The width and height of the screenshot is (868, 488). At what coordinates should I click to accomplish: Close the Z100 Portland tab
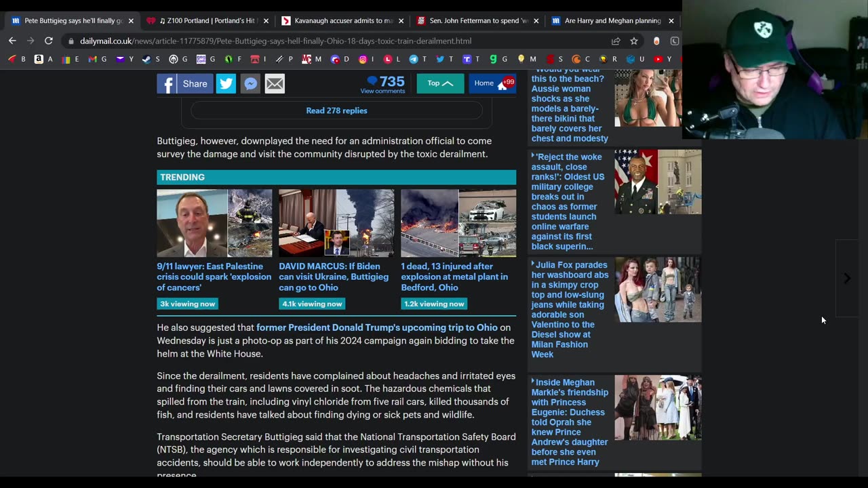[266, 21]
